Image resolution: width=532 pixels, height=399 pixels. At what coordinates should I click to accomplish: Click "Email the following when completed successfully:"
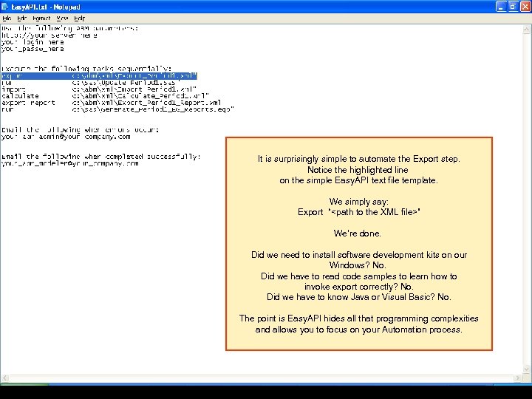(101, 157)
